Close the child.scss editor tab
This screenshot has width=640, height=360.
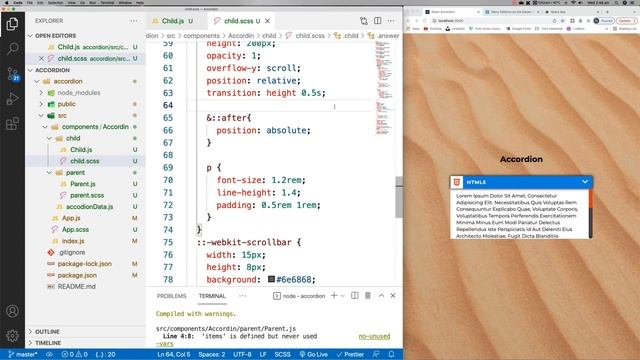tap(268, 21)
